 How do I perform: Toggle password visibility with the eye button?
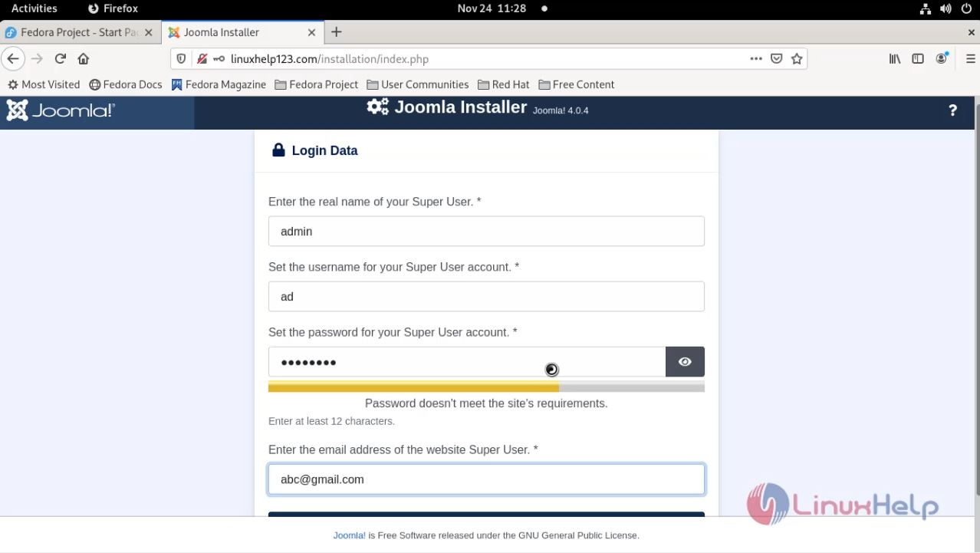click(685, 362)
